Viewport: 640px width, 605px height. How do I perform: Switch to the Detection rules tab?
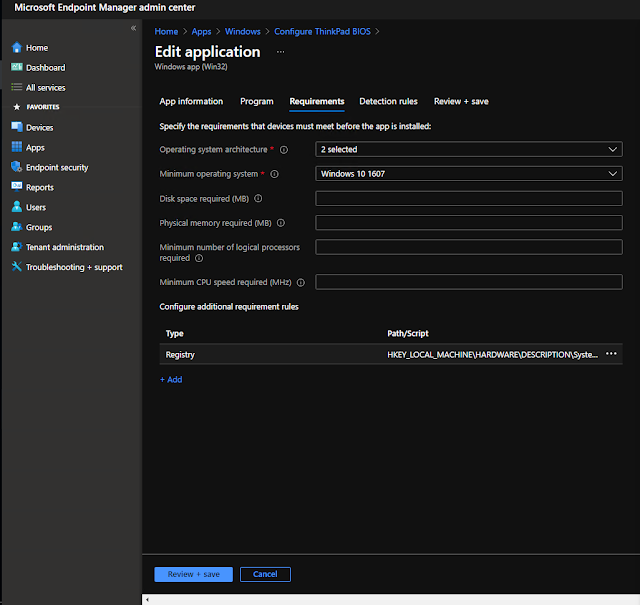[x=388, y=101]
